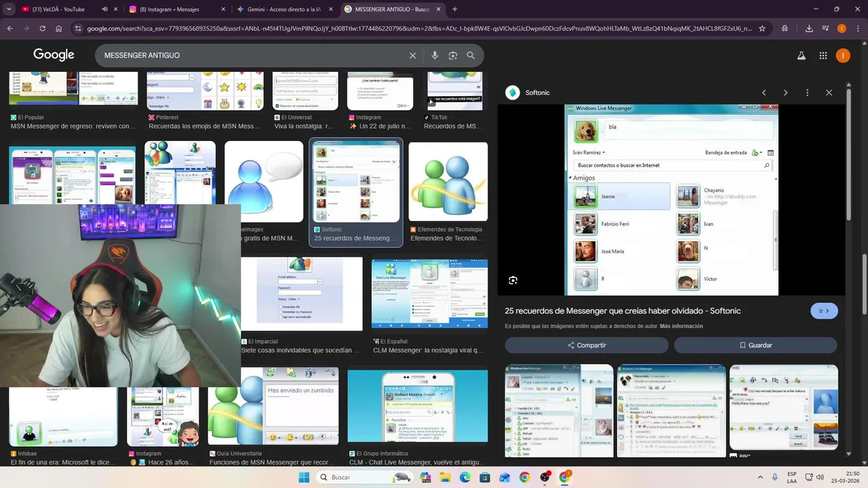Focus the MESSENGER ANTIGUO search field

pyautogui.click(x=251, y=56)
